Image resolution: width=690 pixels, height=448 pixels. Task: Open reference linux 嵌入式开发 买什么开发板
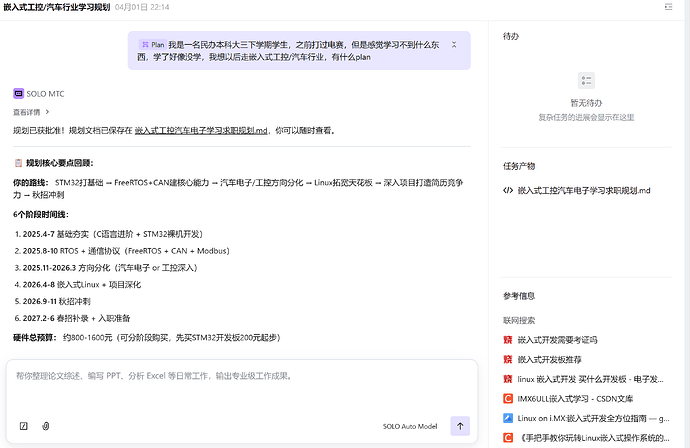[590, 379]
